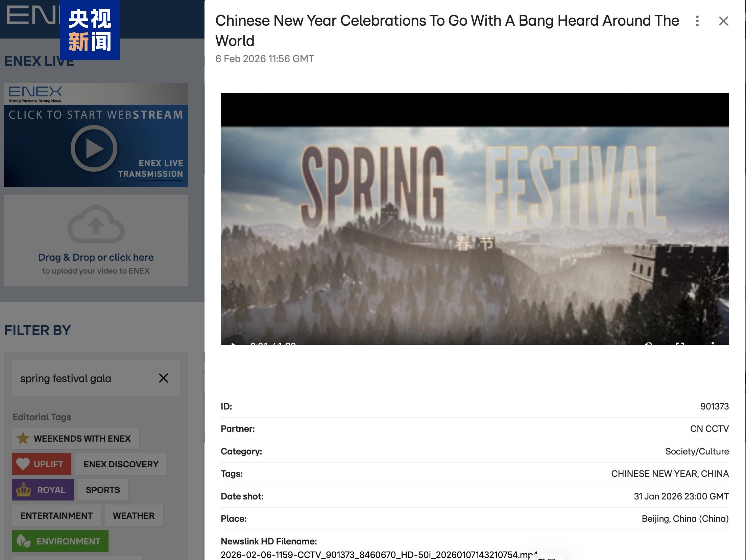The width and height of the screenshot is (746, 560).
Task: Click the leaf icon on the Environment tag
Action: [24, 541]
